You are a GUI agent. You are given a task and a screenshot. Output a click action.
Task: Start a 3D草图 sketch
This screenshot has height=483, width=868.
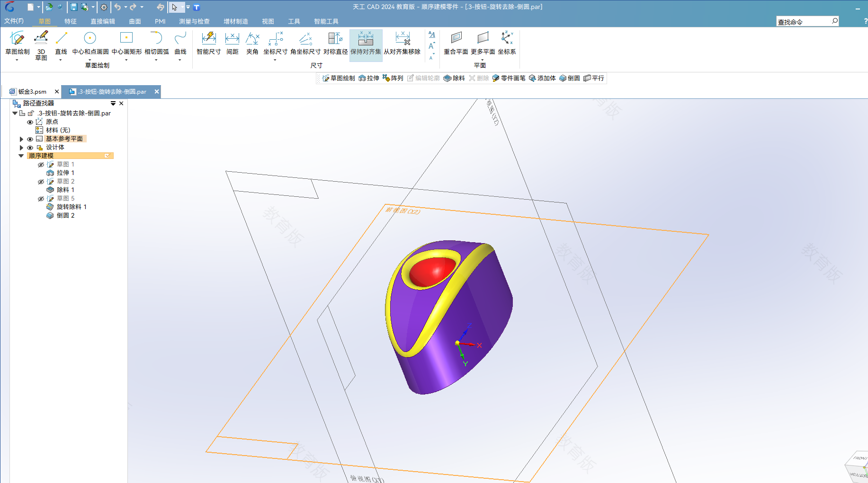click(41, 45)
